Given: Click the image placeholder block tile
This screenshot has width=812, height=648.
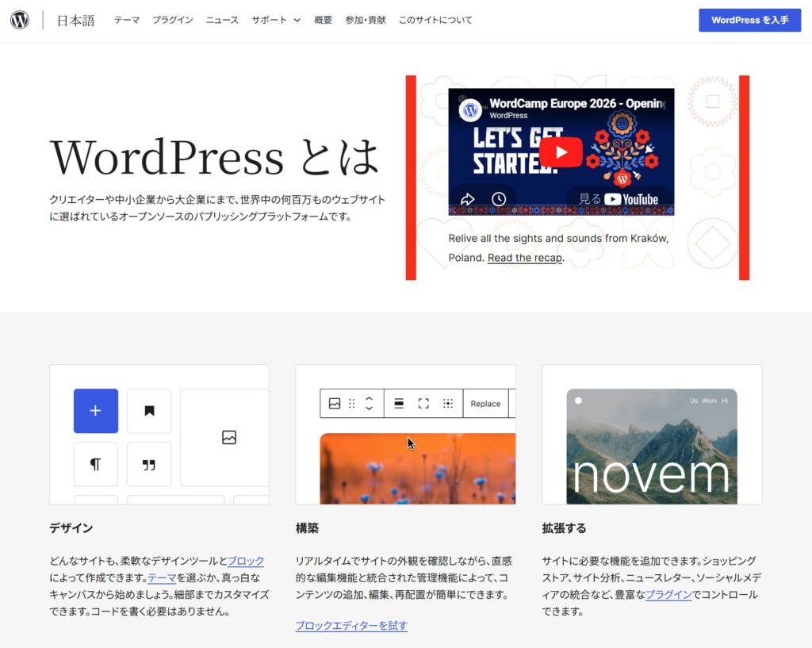Looking at the screenshot, I should (x=224, y=438).
